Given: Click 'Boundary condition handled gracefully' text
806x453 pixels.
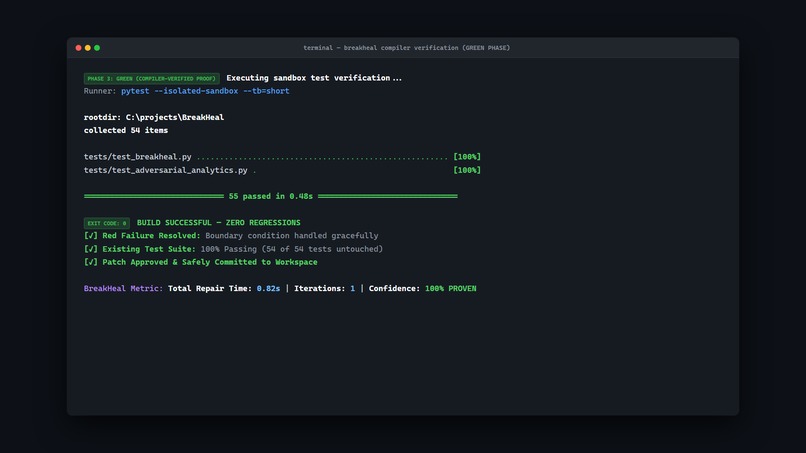Looking at the screenshot, I should point(291,236).
